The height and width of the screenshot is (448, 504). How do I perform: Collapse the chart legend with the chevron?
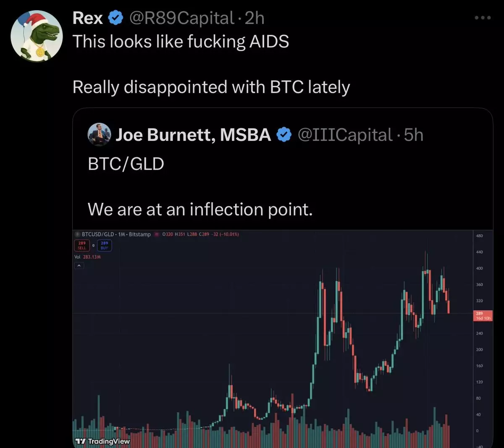[x=79, y=265]
